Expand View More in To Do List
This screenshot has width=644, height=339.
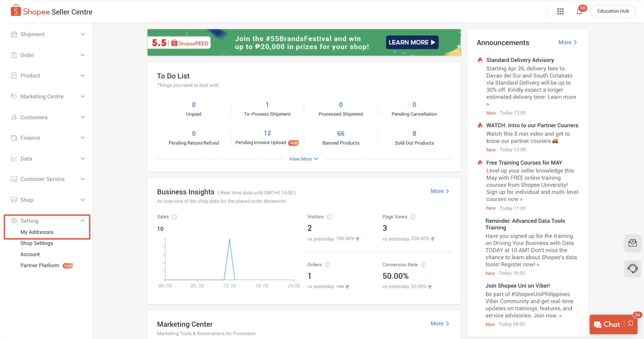[x=303, y=159]
